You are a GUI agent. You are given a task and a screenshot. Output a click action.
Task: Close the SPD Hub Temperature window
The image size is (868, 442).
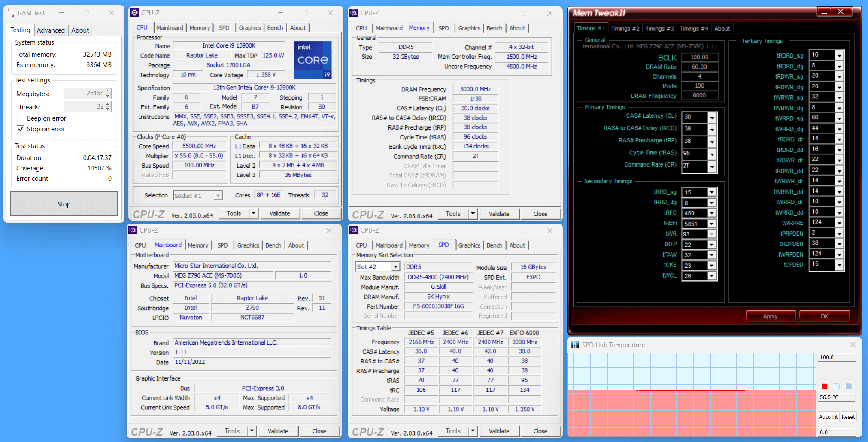click(x=853, y=345)
